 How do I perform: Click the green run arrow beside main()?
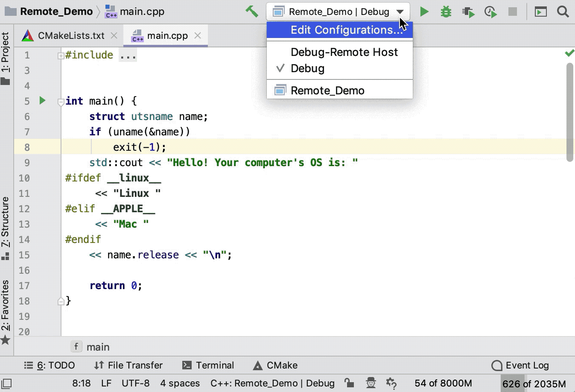tap(42, 101)
